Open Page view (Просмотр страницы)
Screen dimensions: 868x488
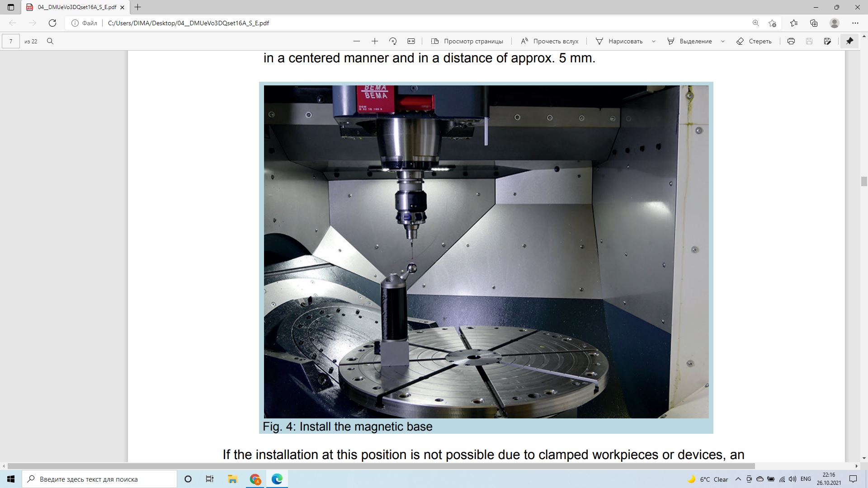(467, 41)
